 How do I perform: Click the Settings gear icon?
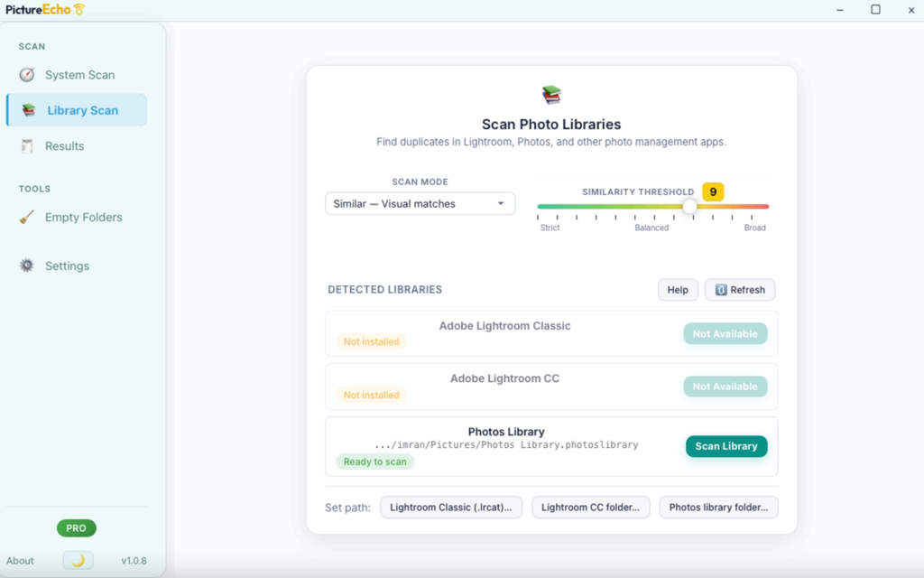27,266
